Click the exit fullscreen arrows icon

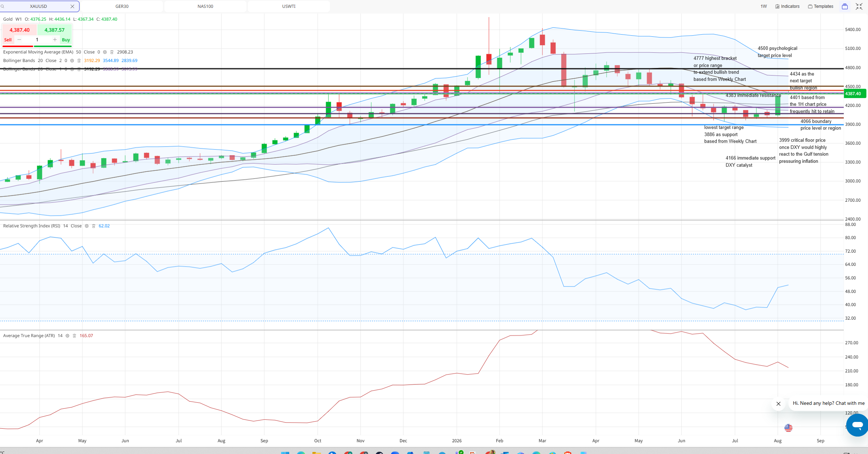(x=859, y=6)
